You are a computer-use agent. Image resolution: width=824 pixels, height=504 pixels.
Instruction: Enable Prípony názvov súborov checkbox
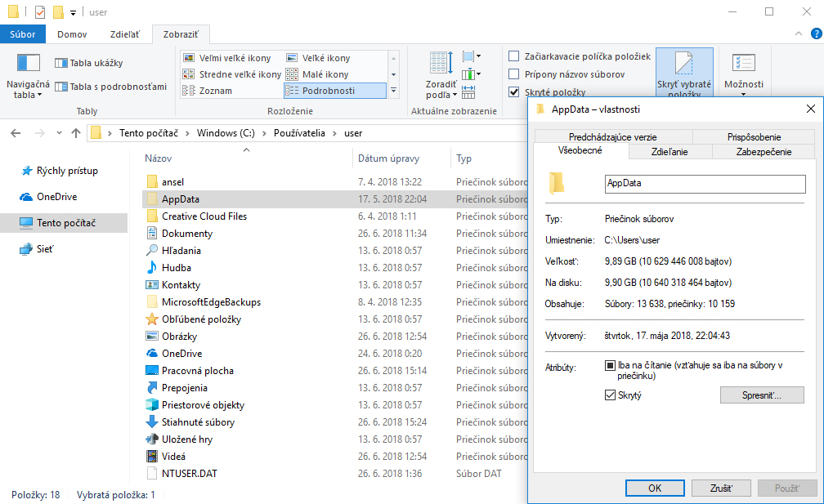click(x=514, y=74)
